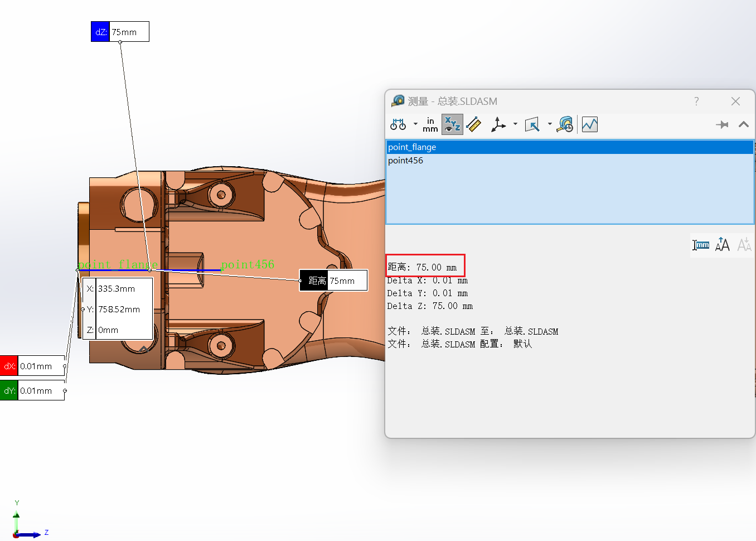The height and width of the screenshot is (541, 756).
Task: Select point_flange in the selection list
Action: click(x=412, y=147)
